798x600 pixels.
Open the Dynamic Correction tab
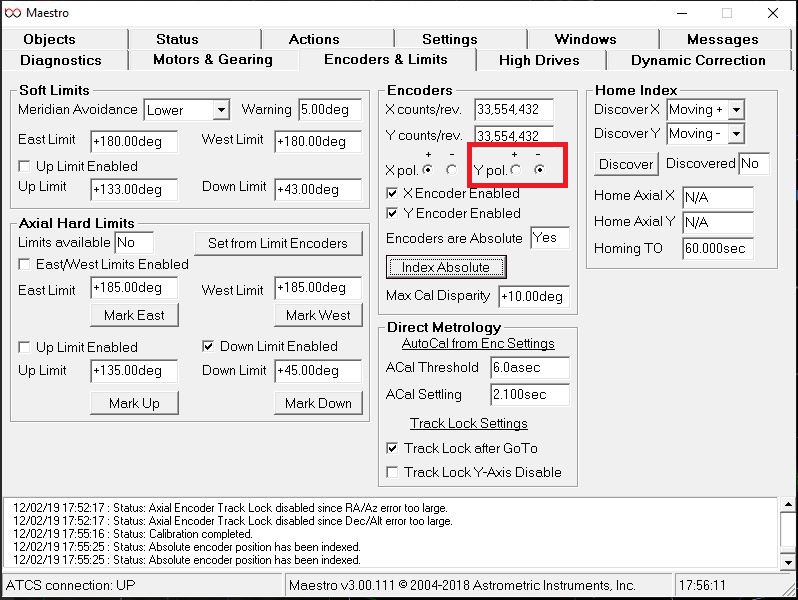698,60
